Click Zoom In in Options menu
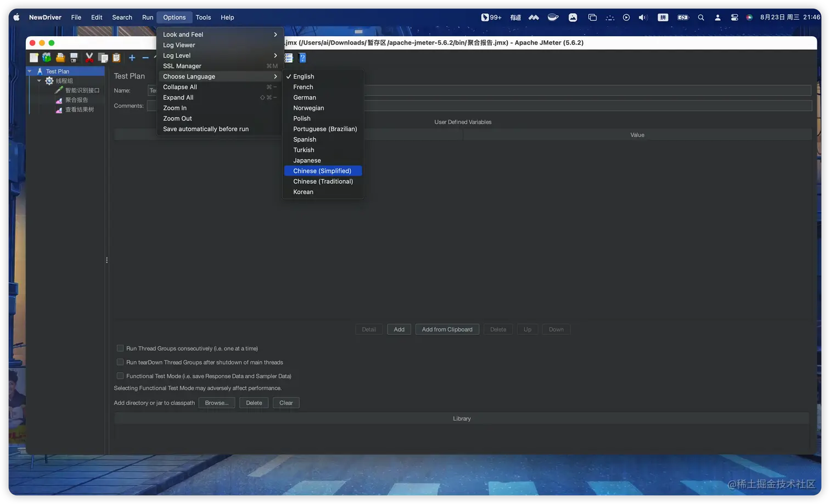This screenshot has width=830, height=504. [220, 108]
